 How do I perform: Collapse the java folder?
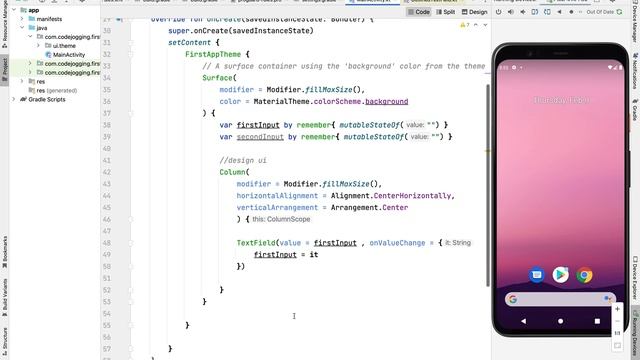coord(22,28)
